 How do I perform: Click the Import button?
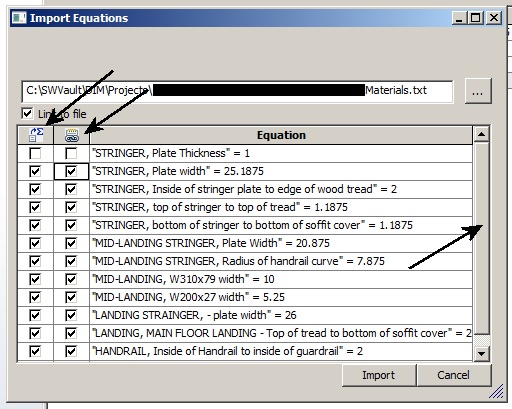[379, 375]
